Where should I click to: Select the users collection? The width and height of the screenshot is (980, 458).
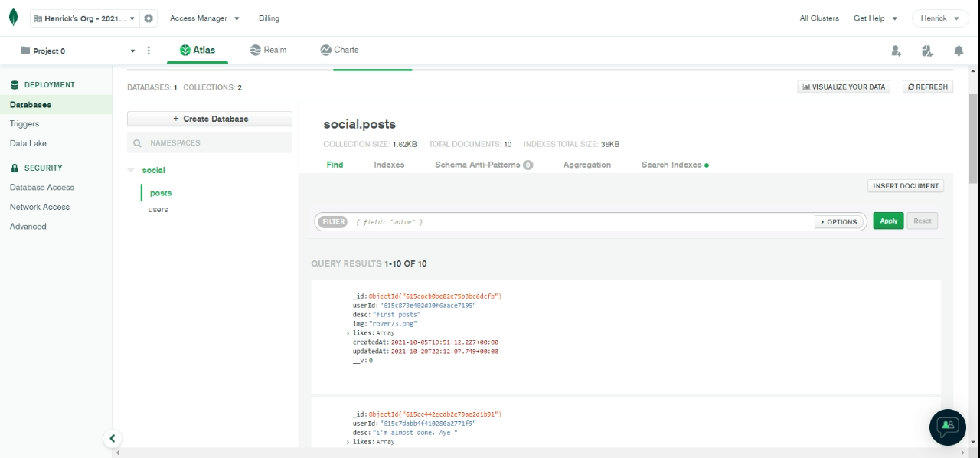(x=158, y=209)
